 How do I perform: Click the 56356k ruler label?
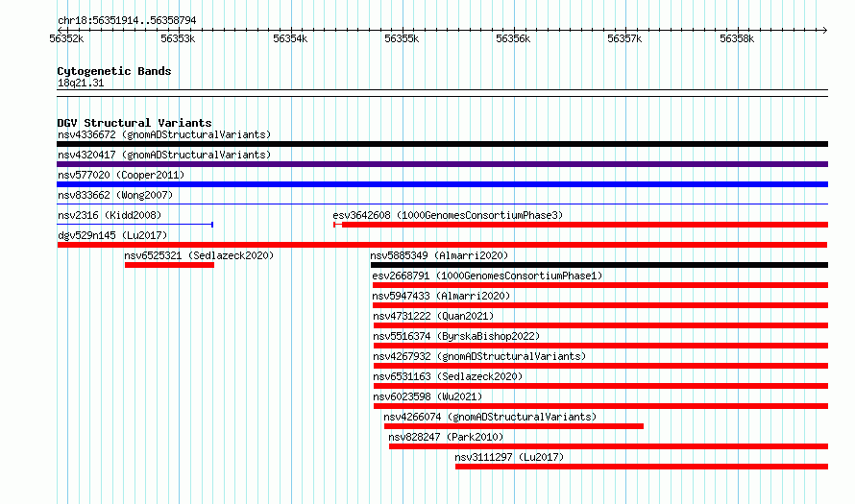513,38
